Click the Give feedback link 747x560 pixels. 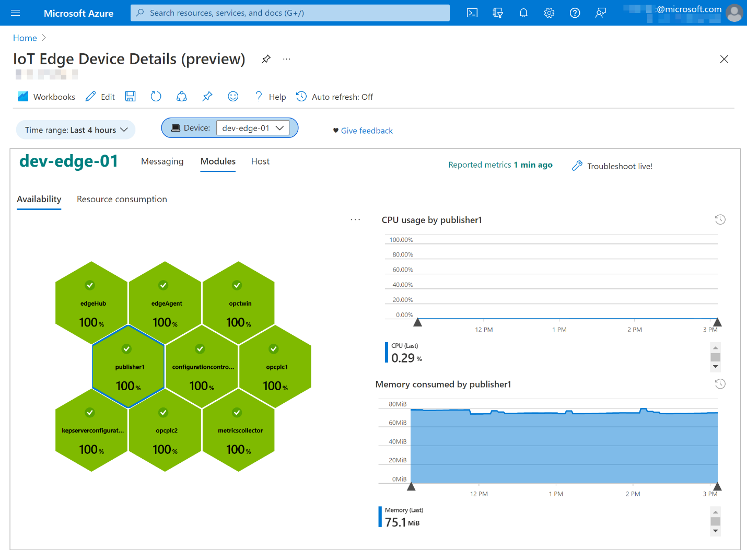[366, 131]
